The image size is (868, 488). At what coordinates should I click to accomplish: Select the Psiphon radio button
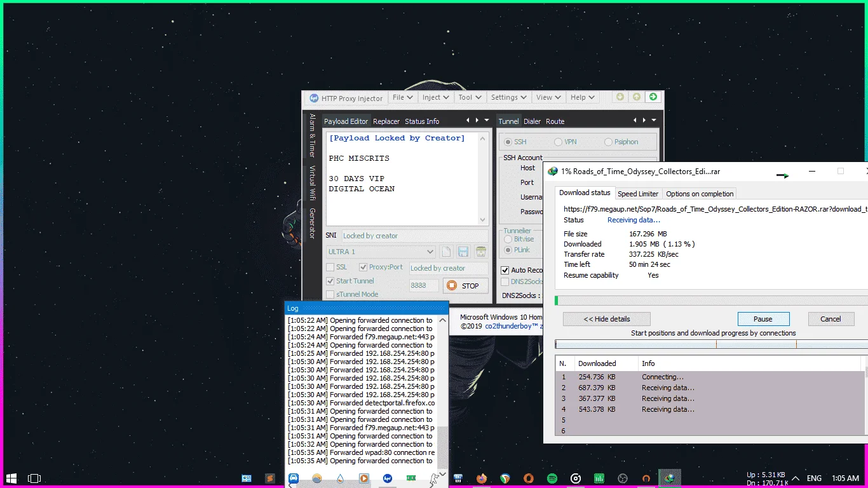click(x=609, y=142)
